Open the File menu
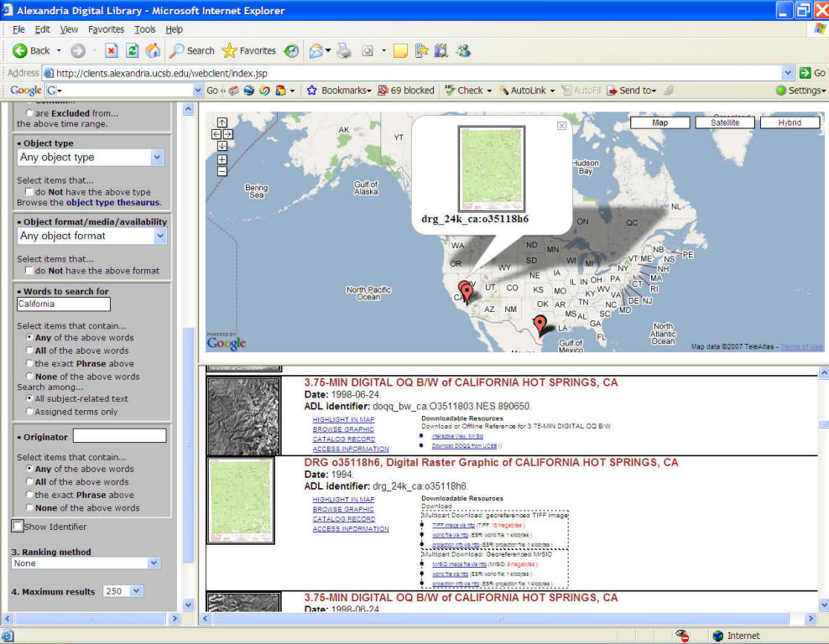Image resolution: width=829 pixels, height=644 pixels. [x=18, y=29]
